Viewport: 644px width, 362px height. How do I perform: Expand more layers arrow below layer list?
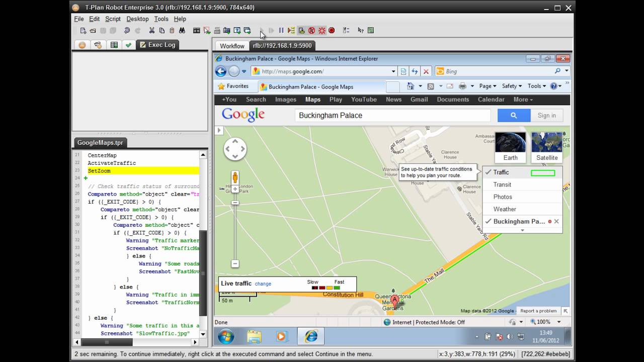tap(522, 230)
